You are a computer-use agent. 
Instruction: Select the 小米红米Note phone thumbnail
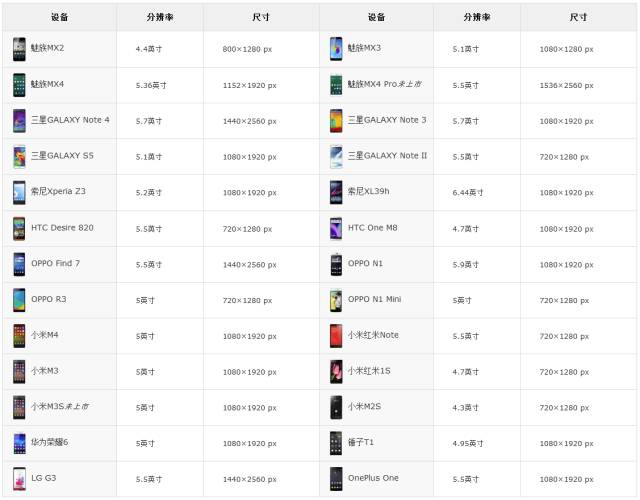tap(336, 336)
